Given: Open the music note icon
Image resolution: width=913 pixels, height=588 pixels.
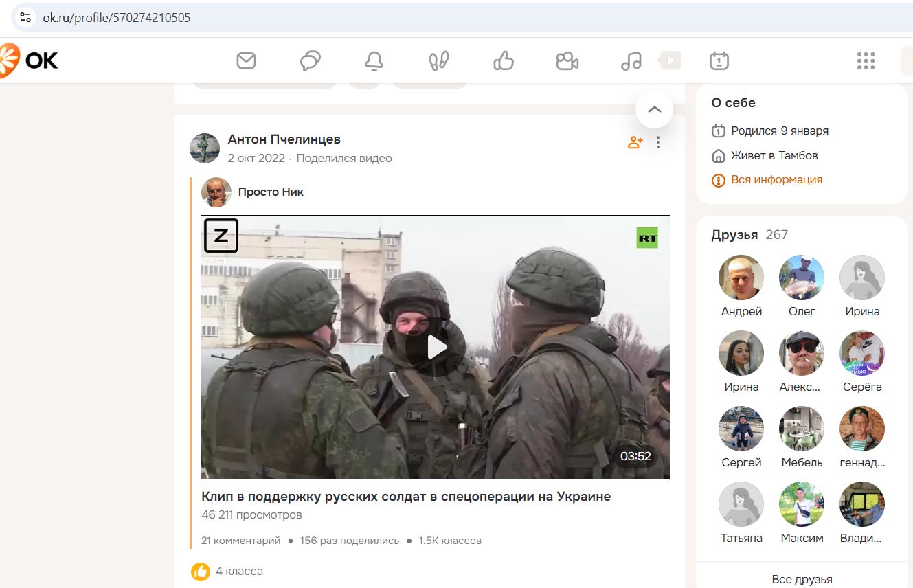Looking at the screenshot, I should 631,61.
